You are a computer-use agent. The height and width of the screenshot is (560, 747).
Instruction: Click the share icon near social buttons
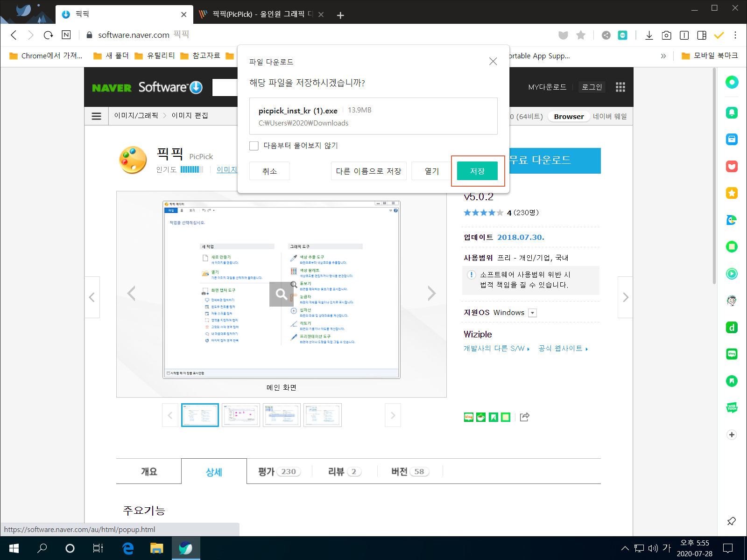(x=525, y=417)
